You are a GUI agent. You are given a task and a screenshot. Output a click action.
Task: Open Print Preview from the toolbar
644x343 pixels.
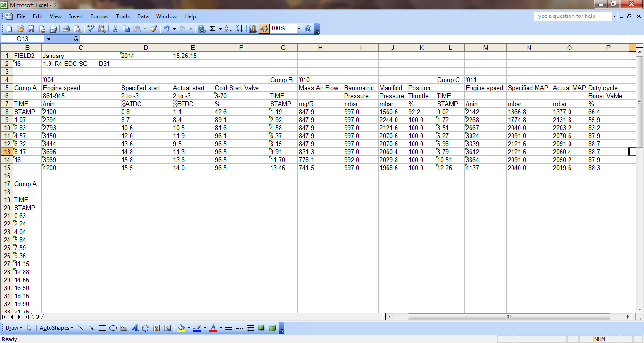[77, 29]
